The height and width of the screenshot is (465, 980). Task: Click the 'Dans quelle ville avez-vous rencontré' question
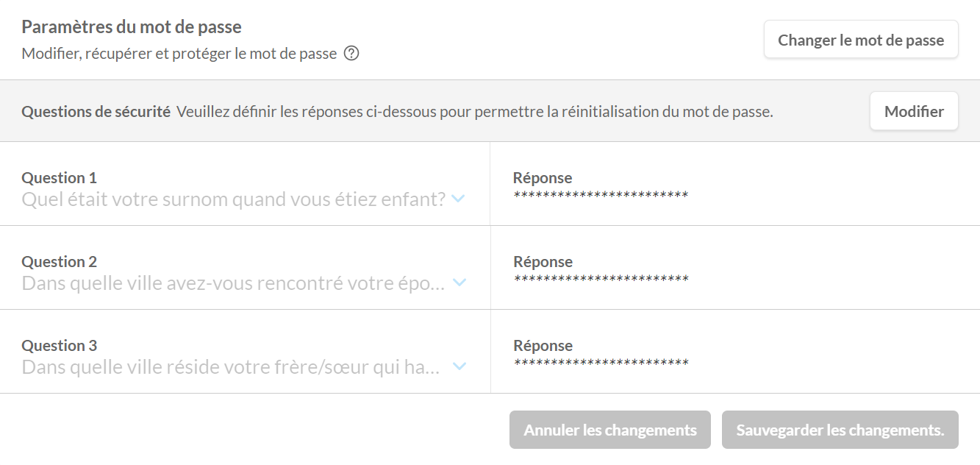point(233,283)
